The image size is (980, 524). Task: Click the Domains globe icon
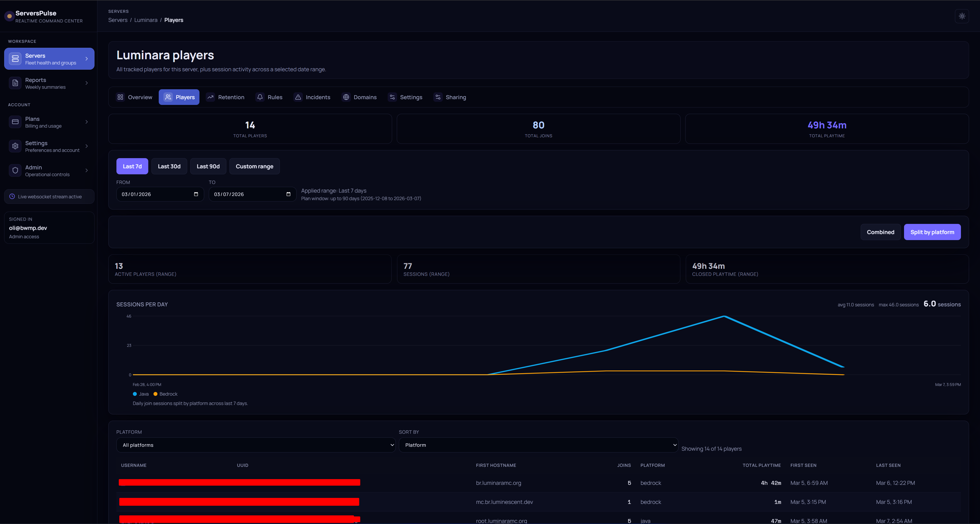click(346, 97)
